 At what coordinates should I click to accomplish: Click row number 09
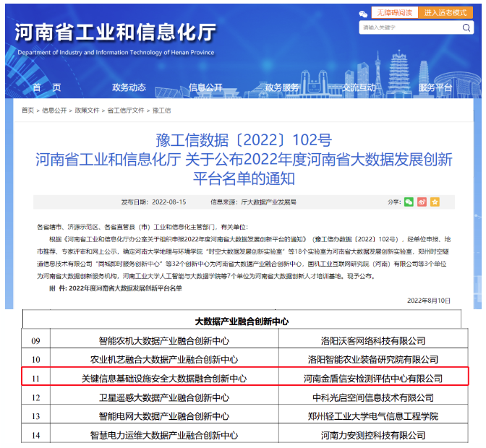tap(35, 341)
